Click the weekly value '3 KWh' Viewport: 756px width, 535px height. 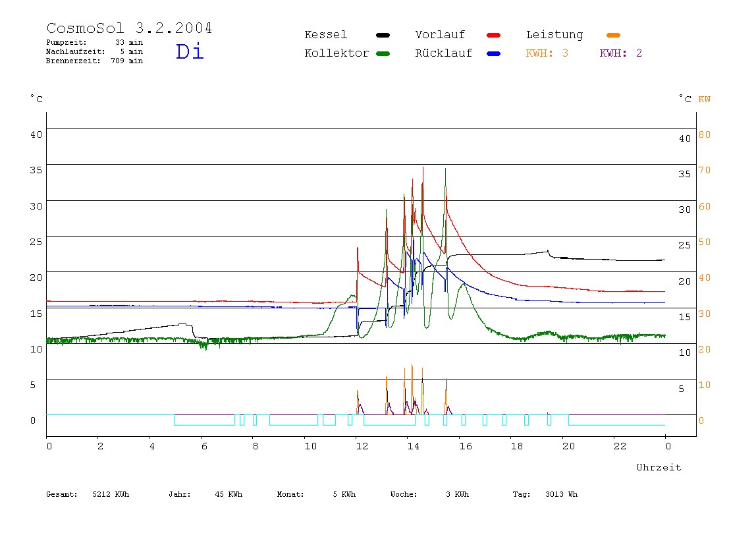pos(458,494)
